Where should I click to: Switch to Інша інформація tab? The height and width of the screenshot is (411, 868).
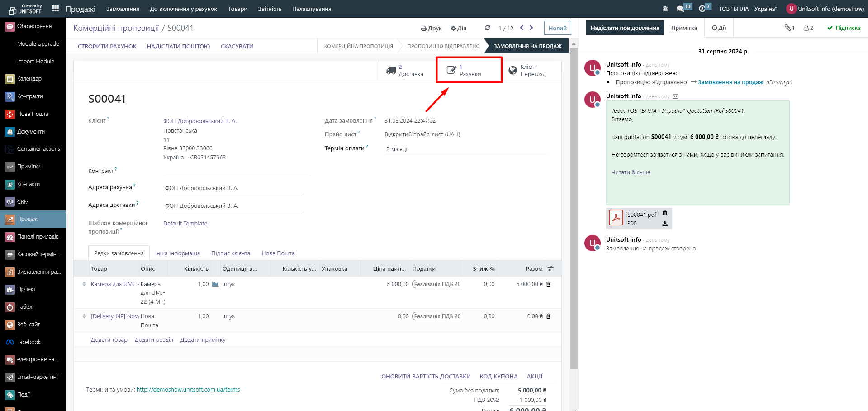click(177, 253)
